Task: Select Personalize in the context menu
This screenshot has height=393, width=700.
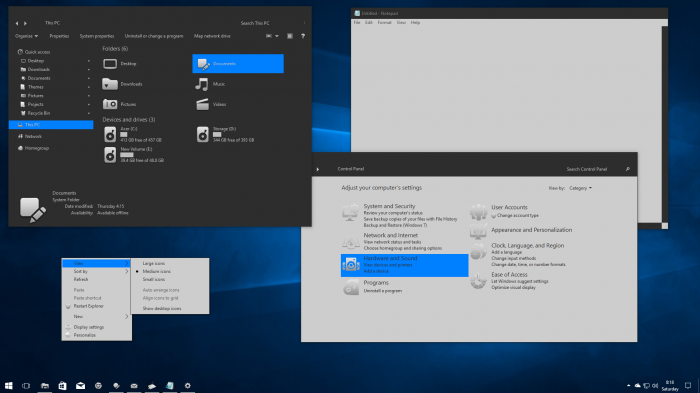Action: (84, 335)
